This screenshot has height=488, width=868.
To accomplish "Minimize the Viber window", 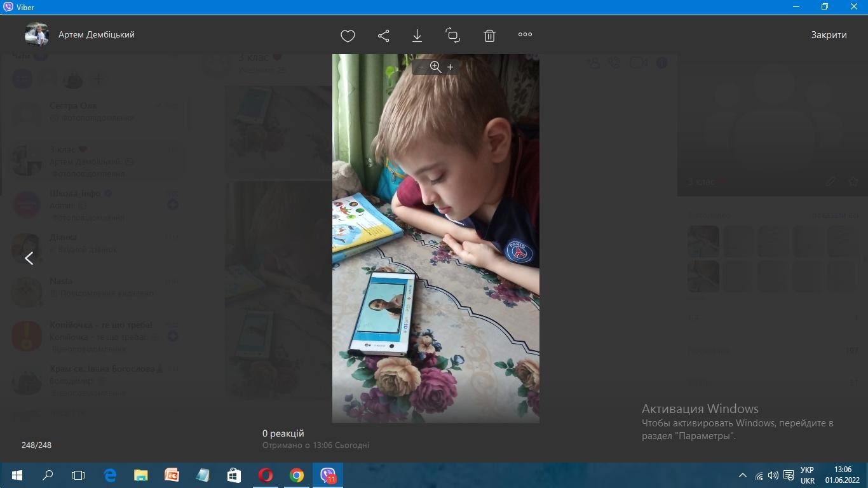I will click(796, 6).
